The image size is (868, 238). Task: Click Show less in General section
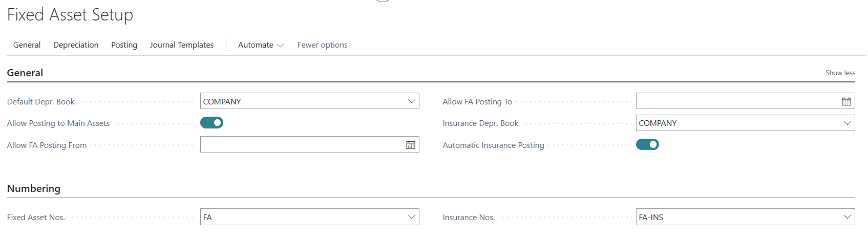tap(840, 73)
